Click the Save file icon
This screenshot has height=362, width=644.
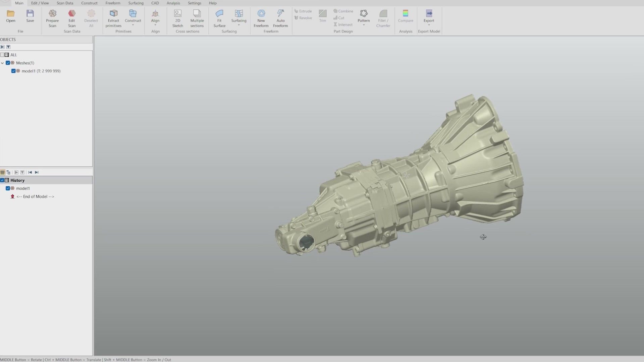tap(30, 14)
